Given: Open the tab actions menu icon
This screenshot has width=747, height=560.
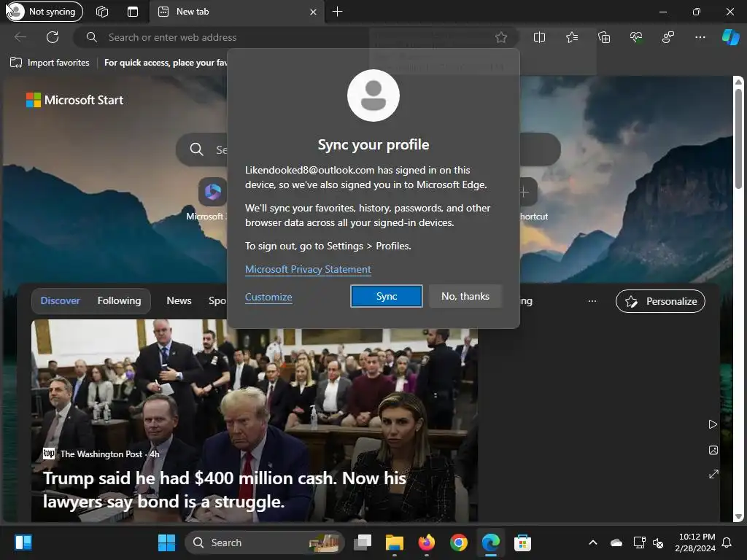Looking at the screenshot, I should point(133,12).
